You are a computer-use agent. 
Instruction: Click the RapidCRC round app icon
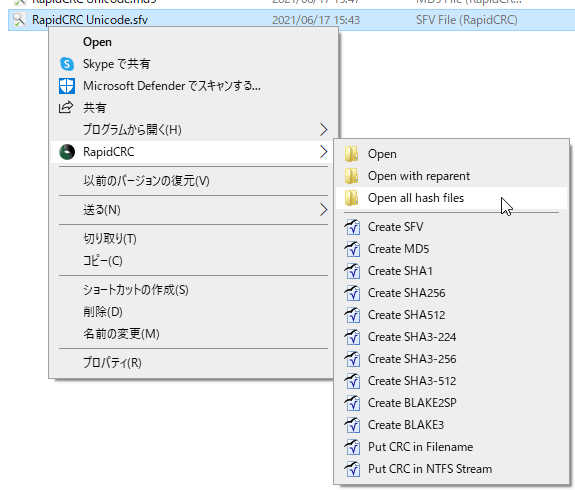click(x=67, y=152)
